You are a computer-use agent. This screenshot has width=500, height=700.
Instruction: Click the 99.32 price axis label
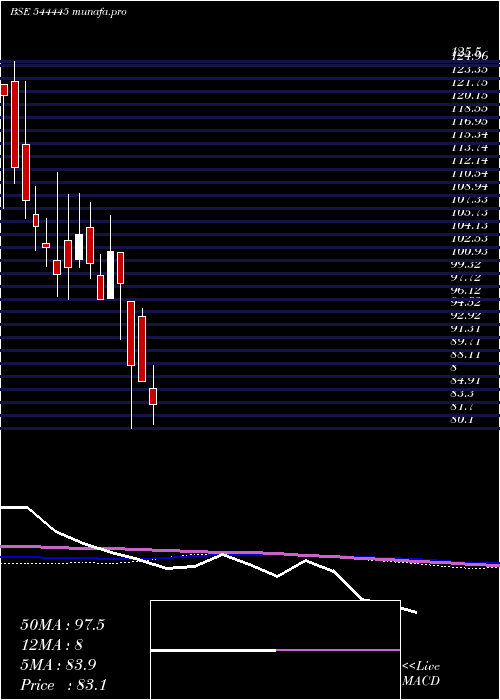(467, 264)
